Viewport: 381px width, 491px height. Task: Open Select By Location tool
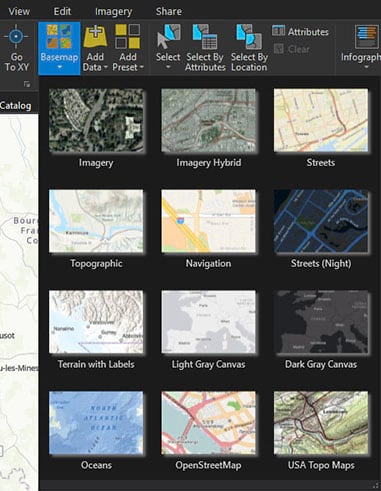click(x=249, y=36)
